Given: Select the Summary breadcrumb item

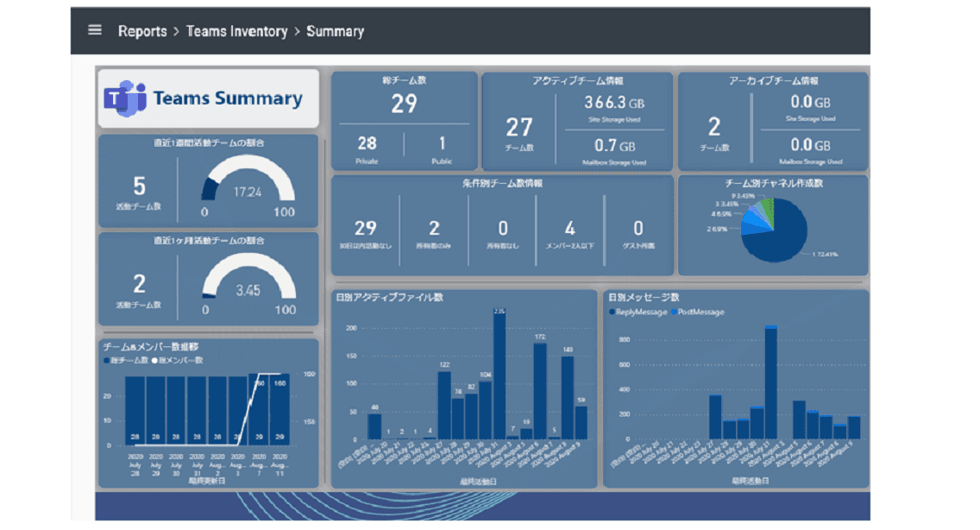Looking at the screenshot, I should (x=335, y=31).
